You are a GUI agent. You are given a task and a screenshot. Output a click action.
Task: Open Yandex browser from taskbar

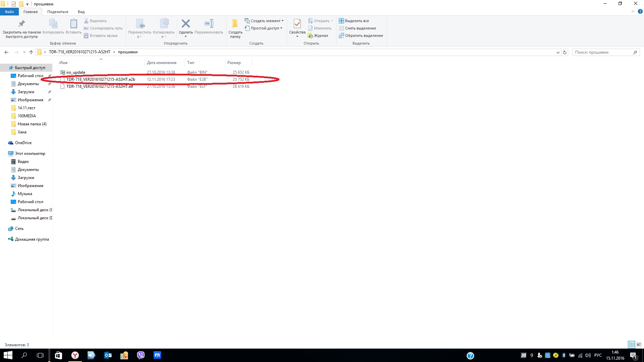pos(75,355)
